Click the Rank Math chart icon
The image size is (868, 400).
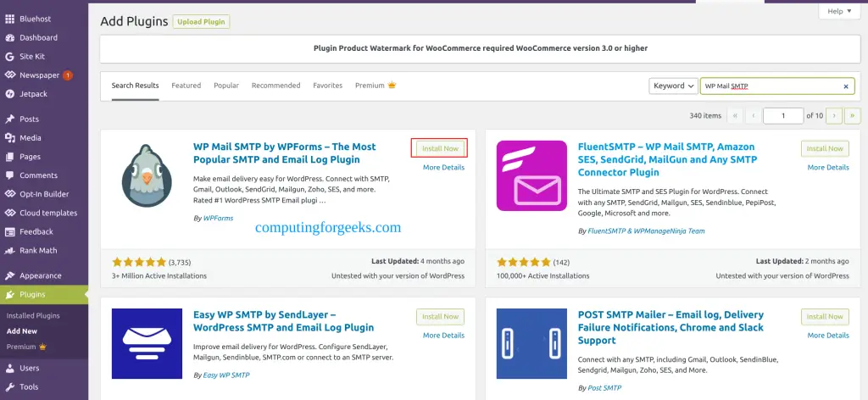pos(9,251)
